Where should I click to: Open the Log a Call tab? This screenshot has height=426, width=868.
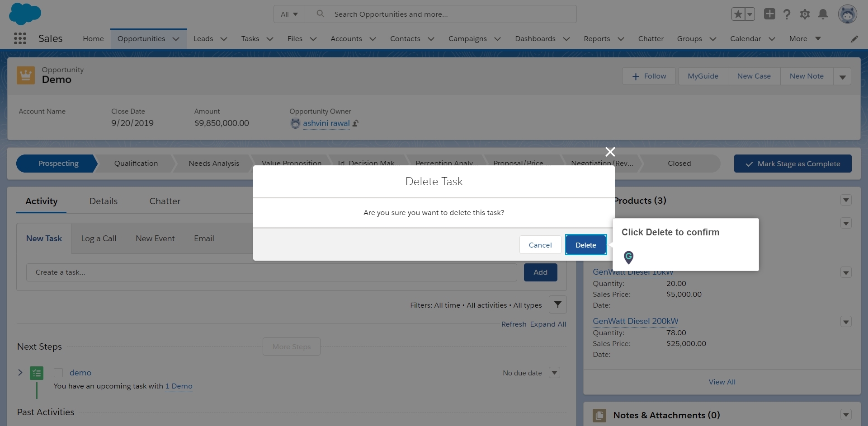click(x=99, y=239)
